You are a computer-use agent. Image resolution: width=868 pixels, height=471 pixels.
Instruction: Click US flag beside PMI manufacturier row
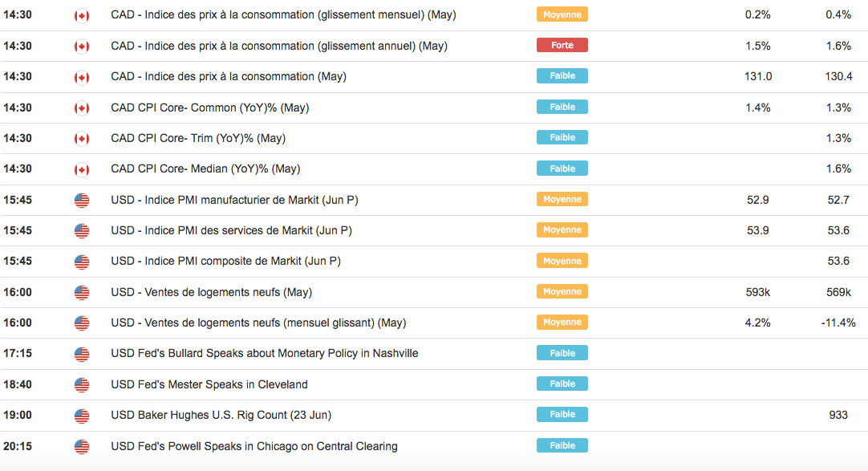[81, 200]
